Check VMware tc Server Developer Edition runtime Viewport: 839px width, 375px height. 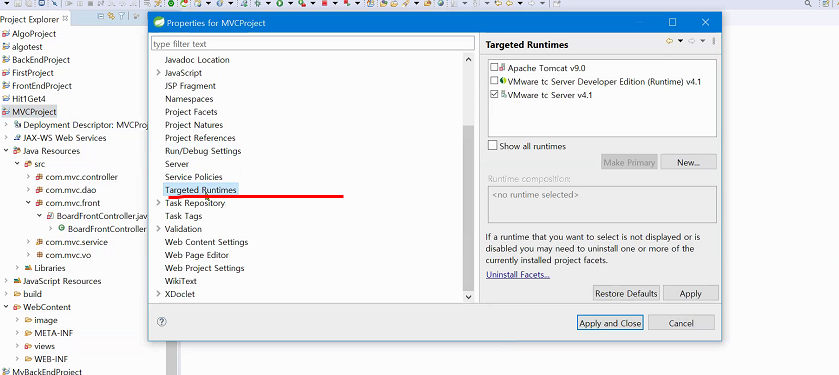point(494,81)
